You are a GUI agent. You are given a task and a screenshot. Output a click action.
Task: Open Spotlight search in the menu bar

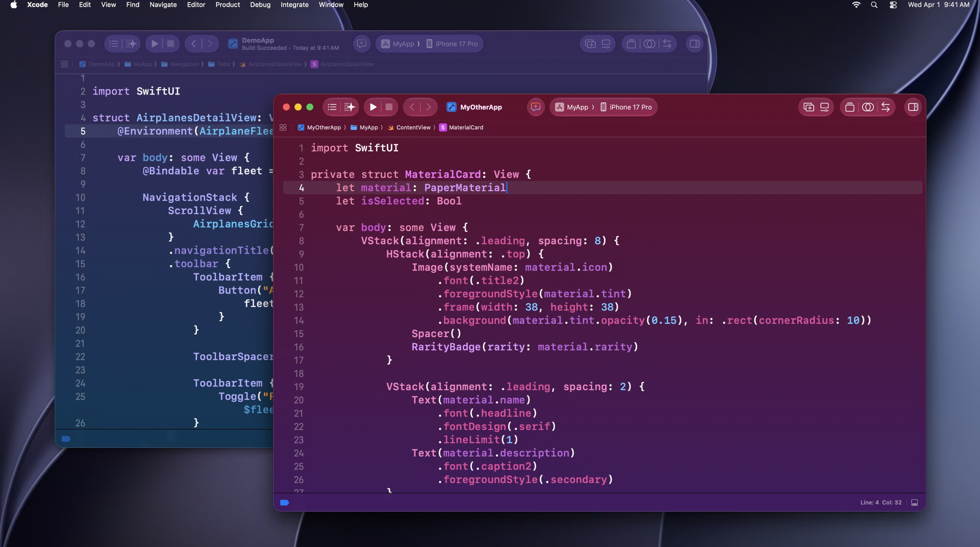pyautogui.click(x=874, y=4)
